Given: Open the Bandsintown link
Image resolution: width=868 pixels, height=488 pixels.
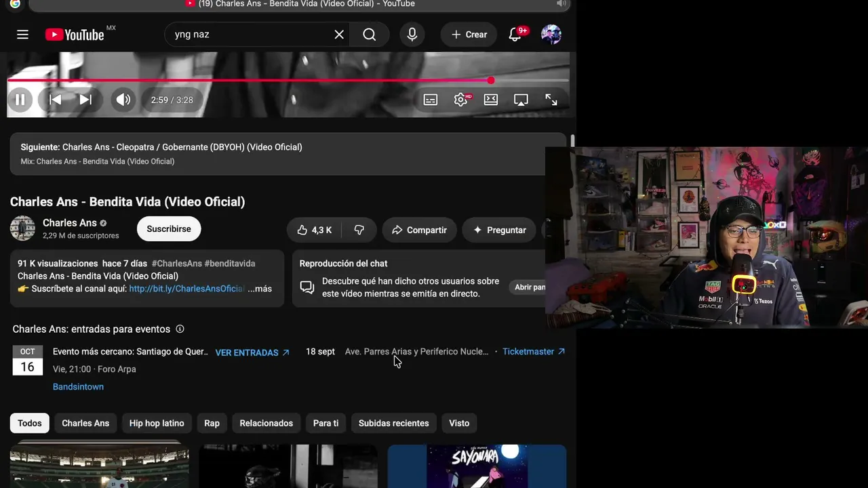Looking at the screenshot, I should [78, 387].
